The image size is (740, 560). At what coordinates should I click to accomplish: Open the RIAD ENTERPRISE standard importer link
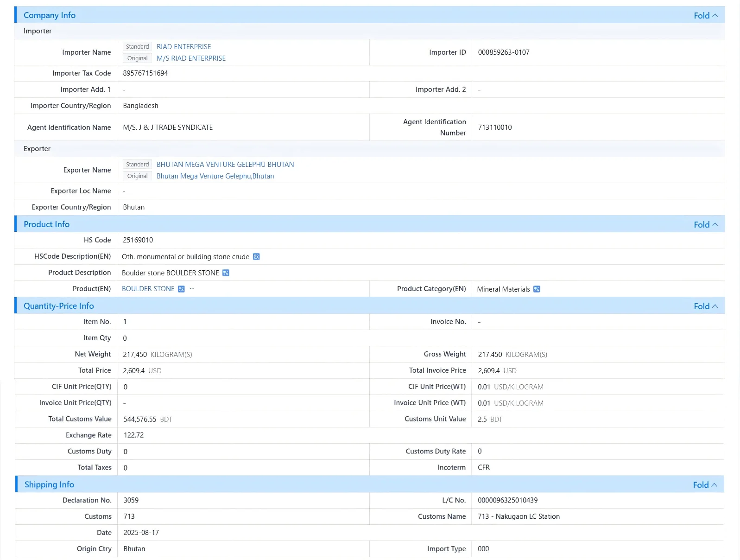tap(183, 47)
